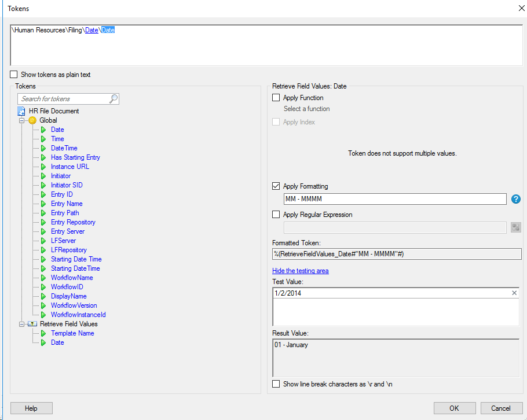527x420 pixels.
Task: Click the HR File Document icon
Action: pyautogui.click(x=21, y=111)
